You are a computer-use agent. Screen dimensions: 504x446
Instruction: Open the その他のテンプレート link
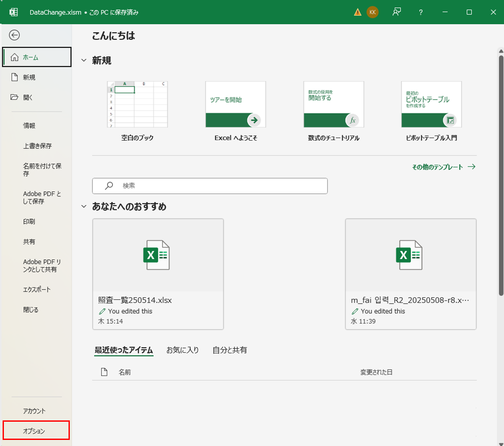click(x=437, y=167)
